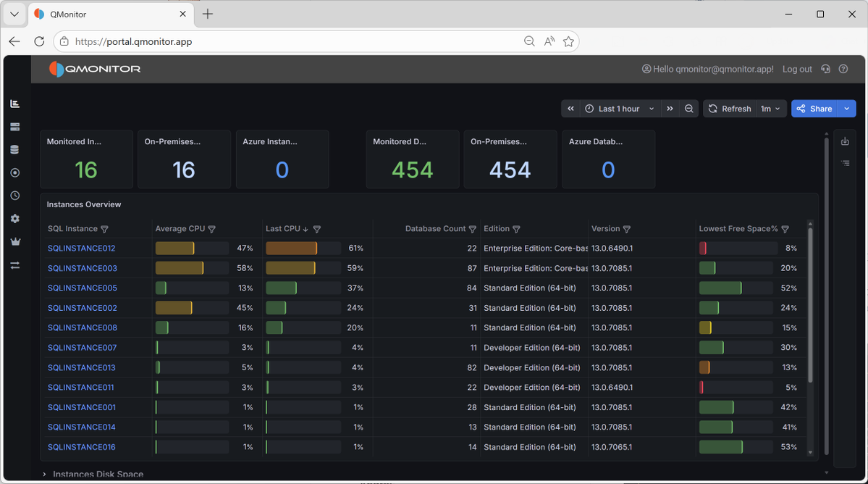Open the transfer arrows icon in sidebar

15,266
